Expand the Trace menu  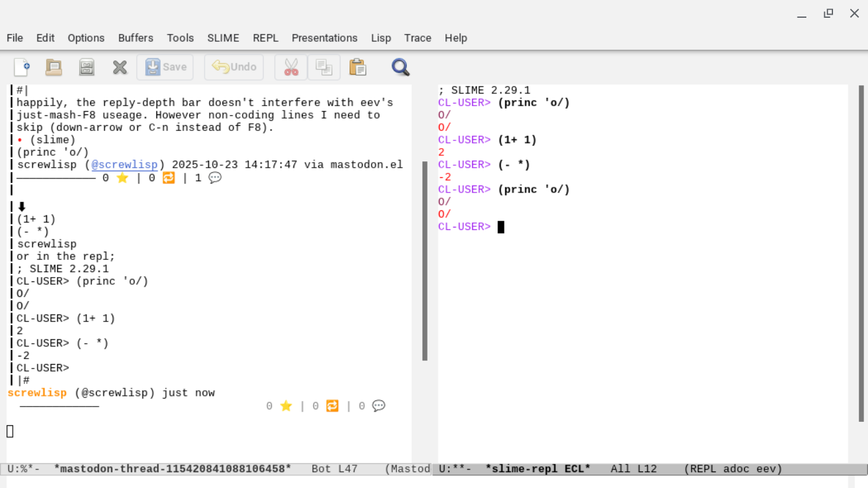pos(417,38)
